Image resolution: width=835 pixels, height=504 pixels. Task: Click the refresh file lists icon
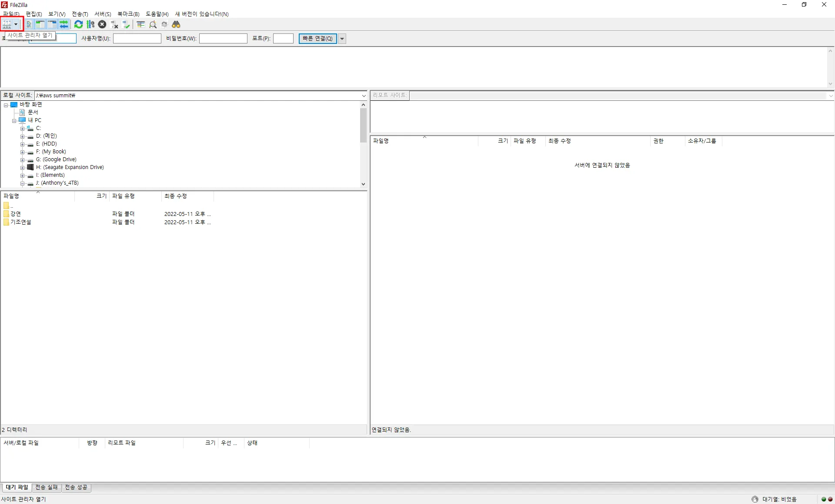[x=78, y=24]
